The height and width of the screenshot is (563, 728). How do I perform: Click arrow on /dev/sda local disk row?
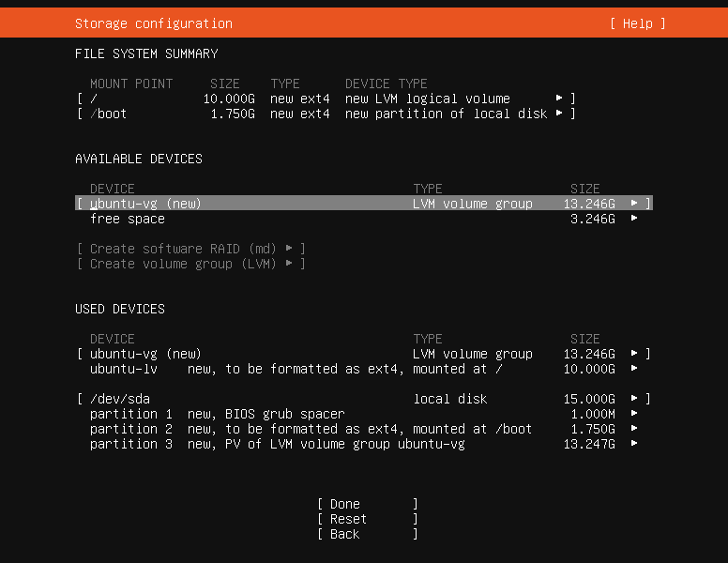pyautogui.click(x=634, y=399)
